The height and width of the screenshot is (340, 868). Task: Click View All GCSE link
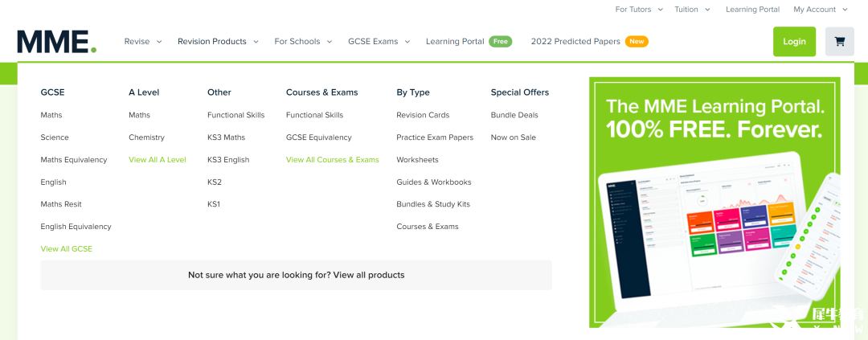(x=67, y=249)
